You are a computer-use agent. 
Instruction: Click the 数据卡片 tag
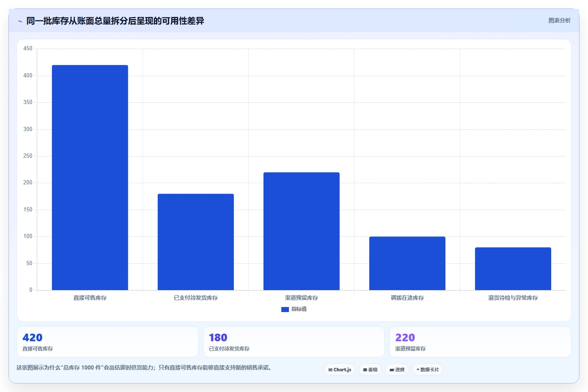[428, 370]
